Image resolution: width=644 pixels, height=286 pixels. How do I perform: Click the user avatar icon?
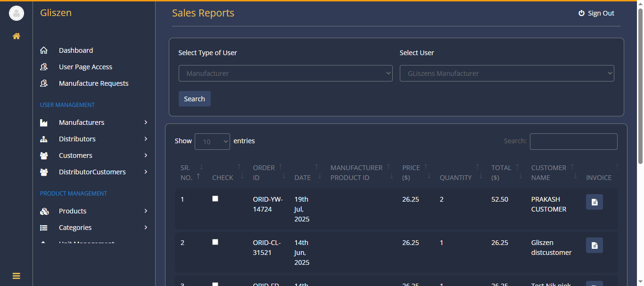click(x=17, y=13)
